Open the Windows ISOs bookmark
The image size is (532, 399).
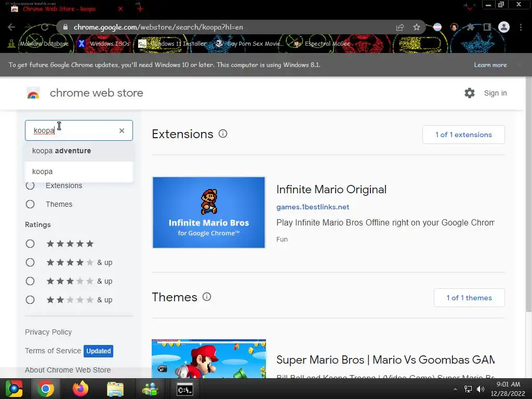point(104,44)
